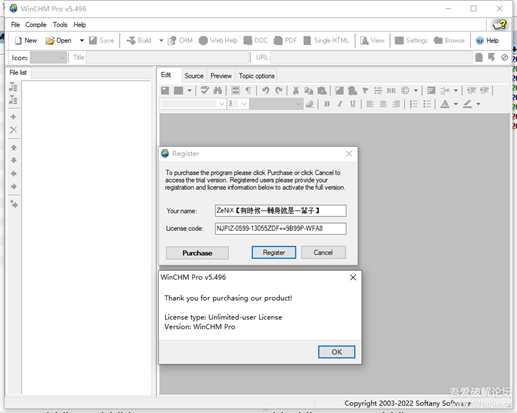The height and width of the screenshot is (413, 517).
Task: Click the delete X icon in the file list sidebar
Action: (13, 130)
